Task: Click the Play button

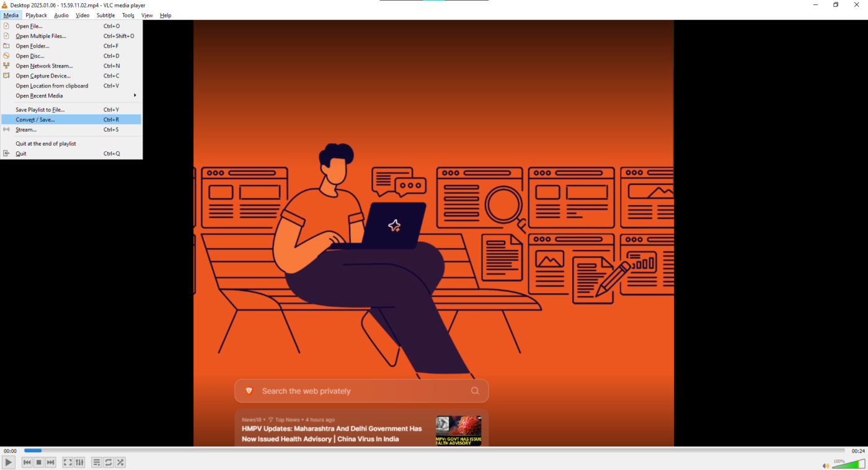Action: pos(8,463)
